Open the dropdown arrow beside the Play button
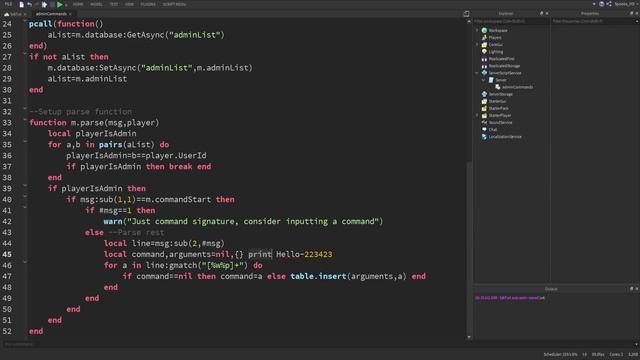Screen dimensions: 640x360 pyautogui.click(x=66, y=4)
